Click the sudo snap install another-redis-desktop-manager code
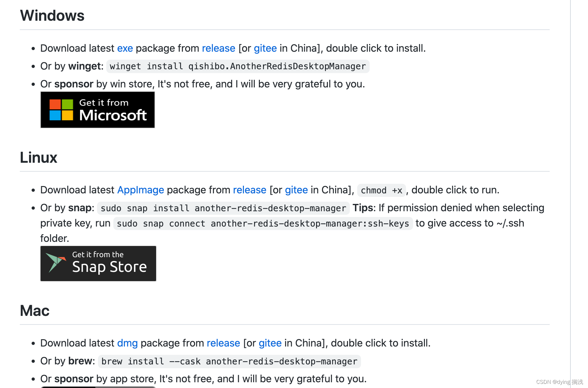This screenshot has width=588, height=388. [223, 208]
